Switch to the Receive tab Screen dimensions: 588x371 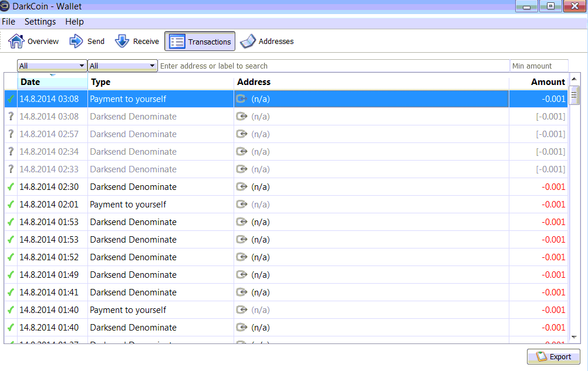137,41
